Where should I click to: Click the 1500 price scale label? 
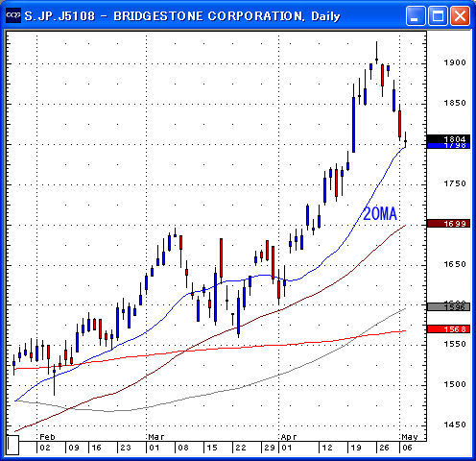(x=455, y=384)
